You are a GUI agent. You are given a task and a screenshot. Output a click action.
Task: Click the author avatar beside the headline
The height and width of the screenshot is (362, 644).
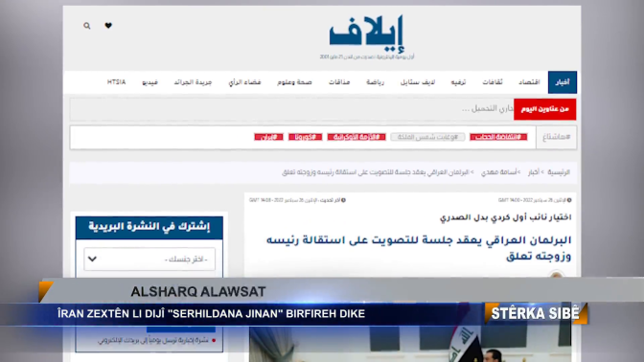pos(557,274)
